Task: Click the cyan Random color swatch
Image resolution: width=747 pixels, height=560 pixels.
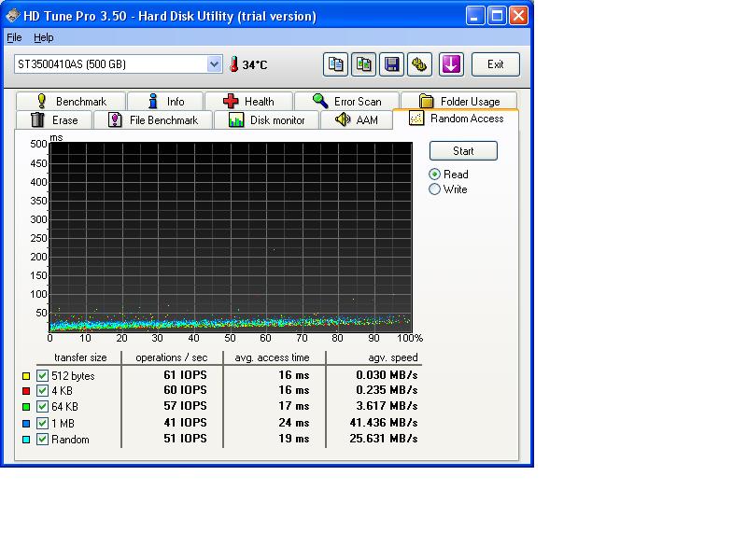Action: pos(26,440)
